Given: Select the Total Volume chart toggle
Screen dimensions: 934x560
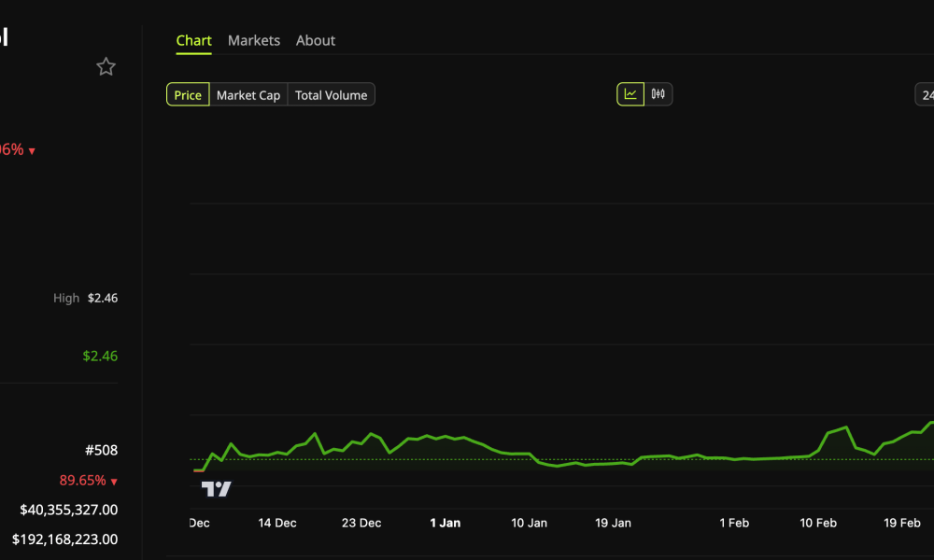Looking at the screenshot, I should click(331, 95).
